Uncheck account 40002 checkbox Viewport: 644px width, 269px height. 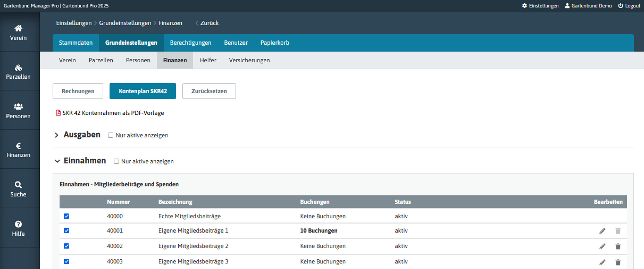coord(67,246)
